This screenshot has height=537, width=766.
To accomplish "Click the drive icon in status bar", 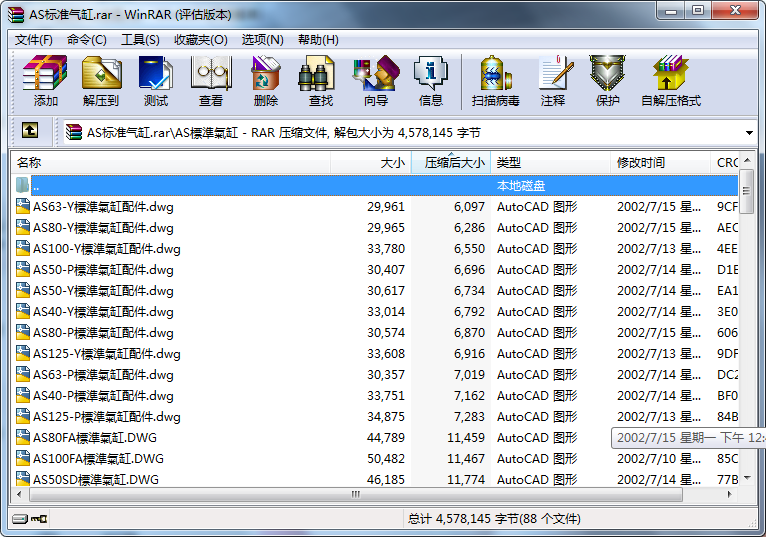I will (20, 518).
